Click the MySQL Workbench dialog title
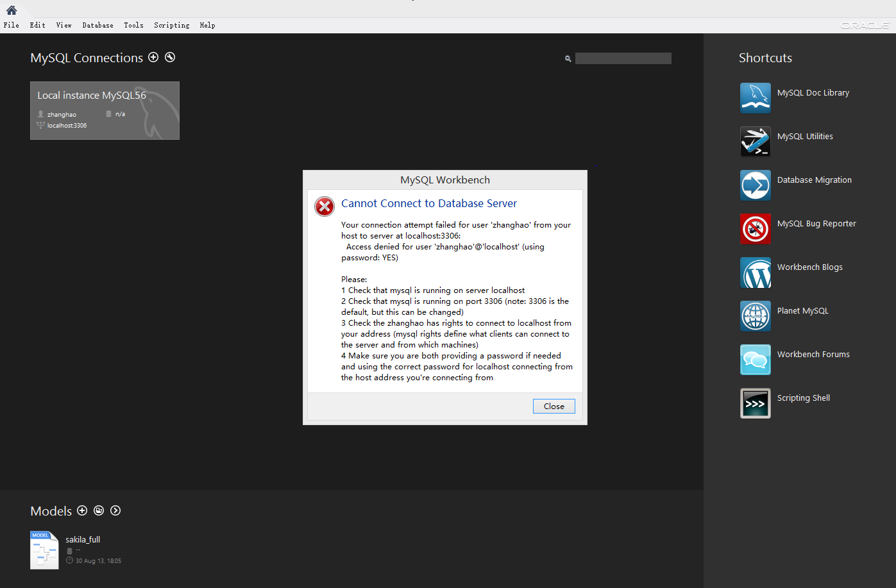This screenshot has width=896, height=588. pyautogui.click(x=445, y=180)
